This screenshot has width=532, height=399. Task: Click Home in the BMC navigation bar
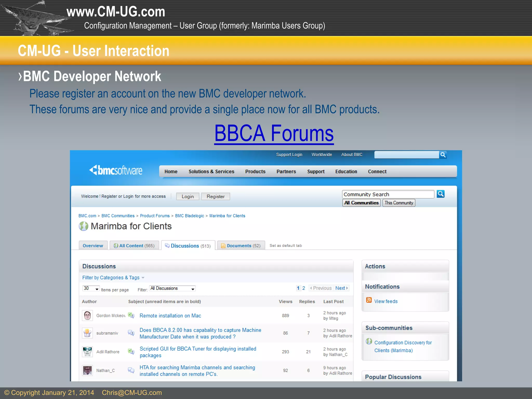(x=171, y=172)
